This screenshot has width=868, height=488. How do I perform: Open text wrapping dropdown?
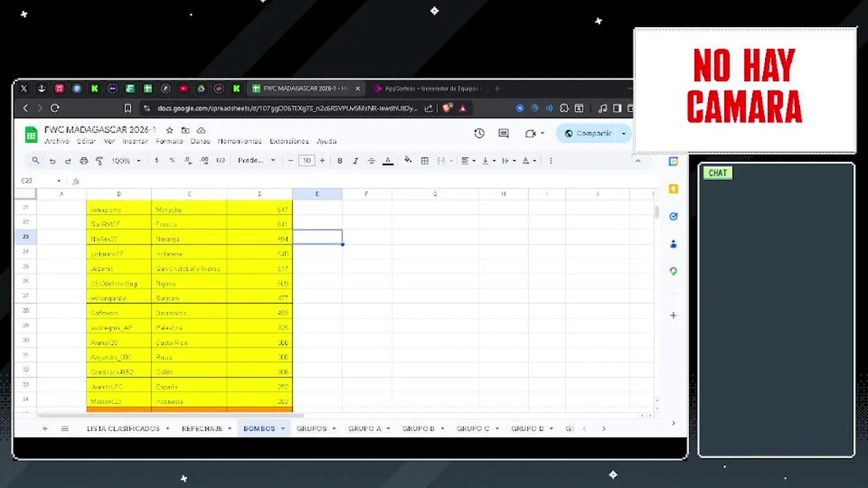pos(509,161)
